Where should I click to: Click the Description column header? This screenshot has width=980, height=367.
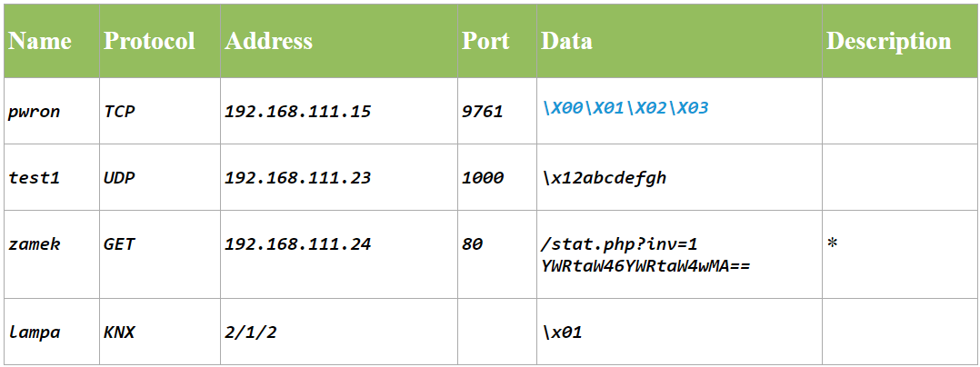[x=888, y=42]
